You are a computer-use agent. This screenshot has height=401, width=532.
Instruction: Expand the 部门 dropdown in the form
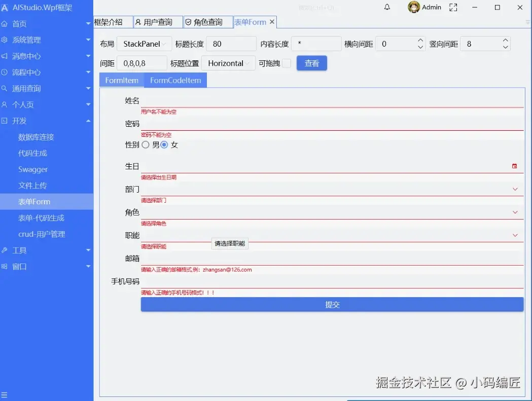click(515, 189)
